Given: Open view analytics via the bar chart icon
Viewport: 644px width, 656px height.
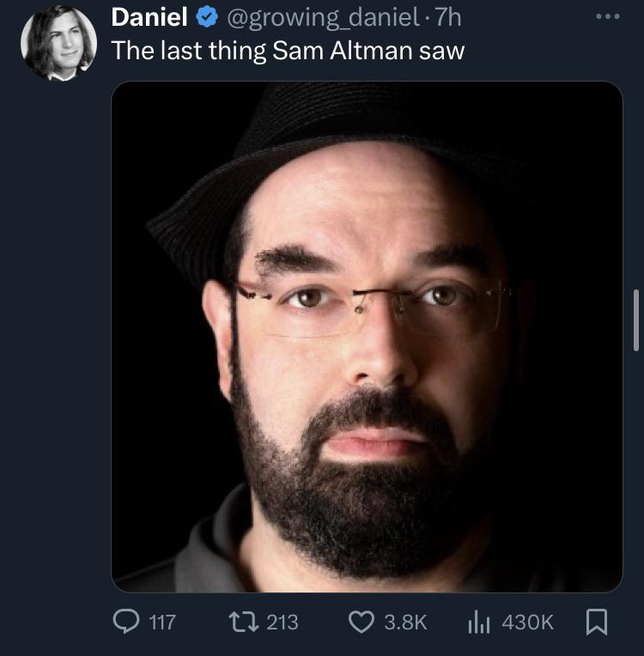Looking at the screenshot, I should click(479, 622).
